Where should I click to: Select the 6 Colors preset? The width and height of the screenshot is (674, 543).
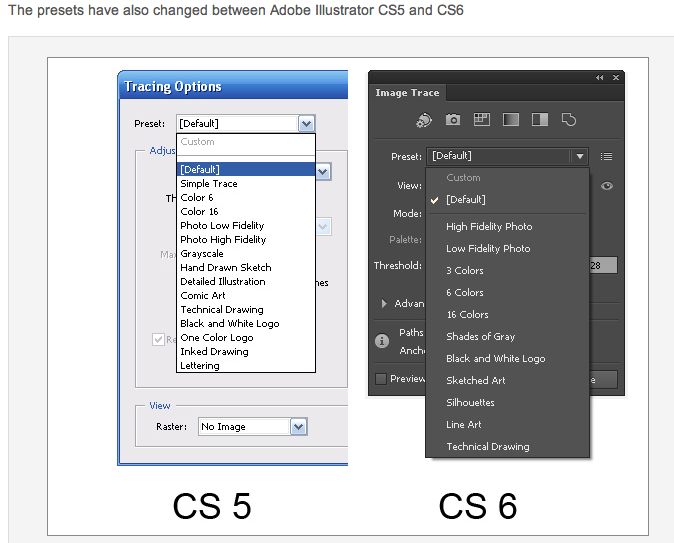pos(507,292)
